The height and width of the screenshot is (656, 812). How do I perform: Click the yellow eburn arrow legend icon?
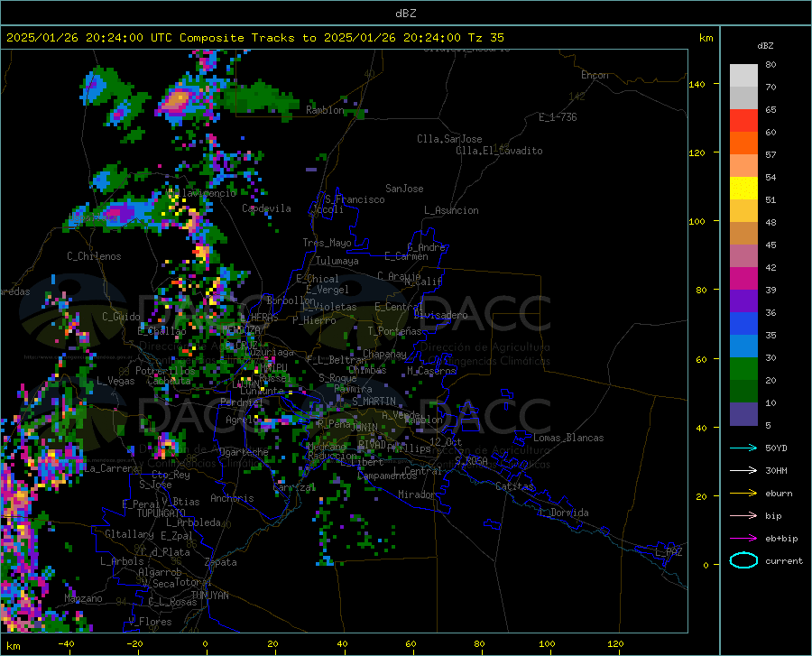point(743,493)
